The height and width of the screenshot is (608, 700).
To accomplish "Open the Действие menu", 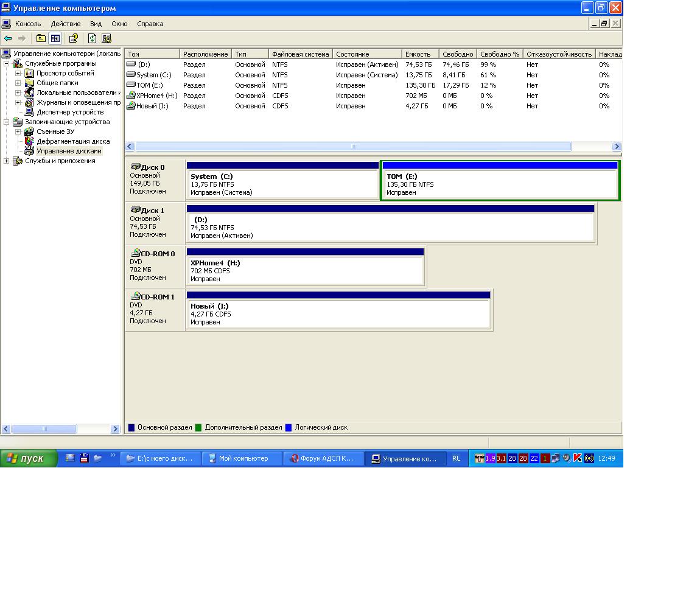I will [65, 24].
